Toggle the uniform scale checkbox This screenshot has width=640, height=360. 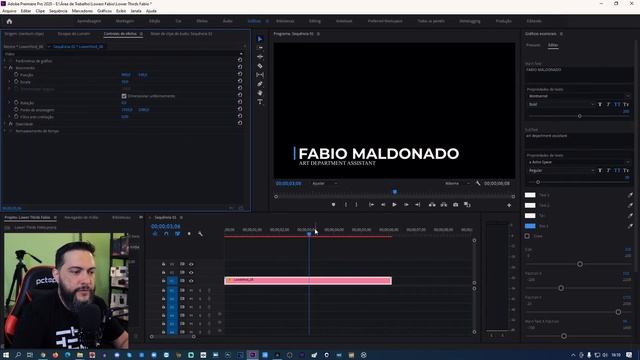124,96
